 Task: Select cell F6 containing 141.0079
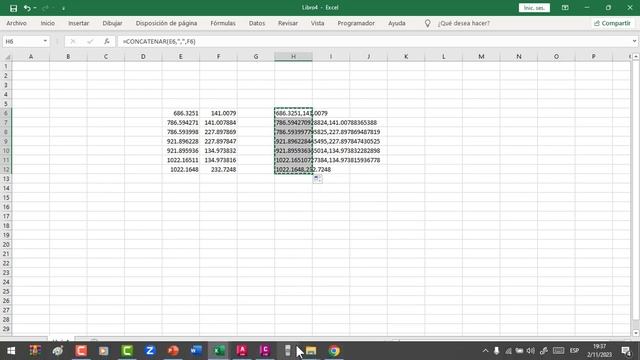point(218,113)
